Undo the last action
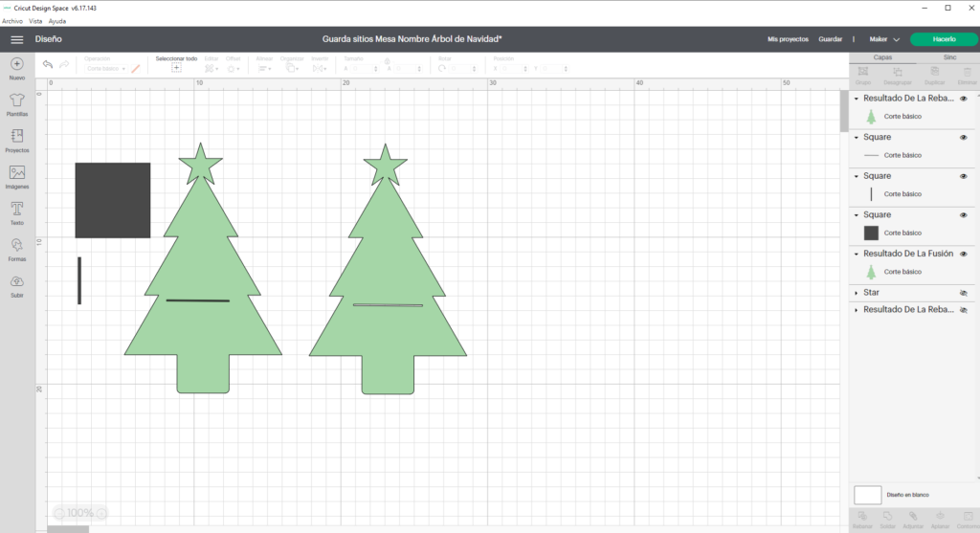 (48, 64)
